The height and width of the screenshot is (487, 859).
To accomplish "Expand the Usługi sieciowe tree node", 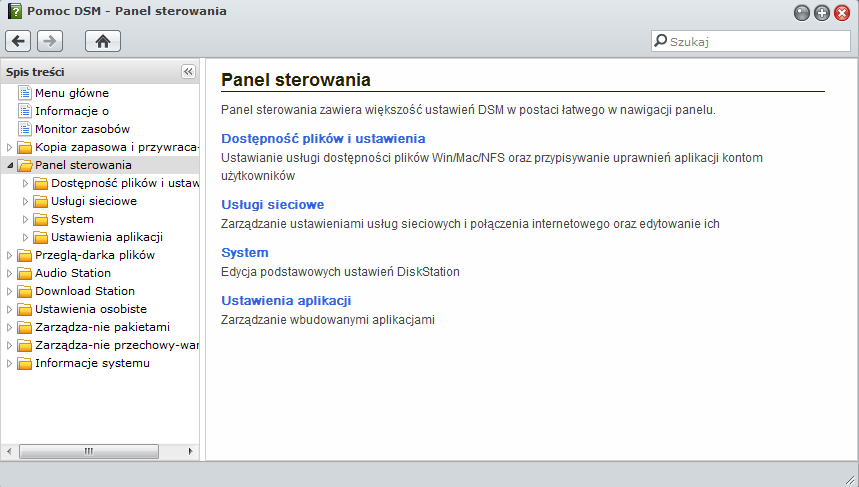I will click(25, 202).
